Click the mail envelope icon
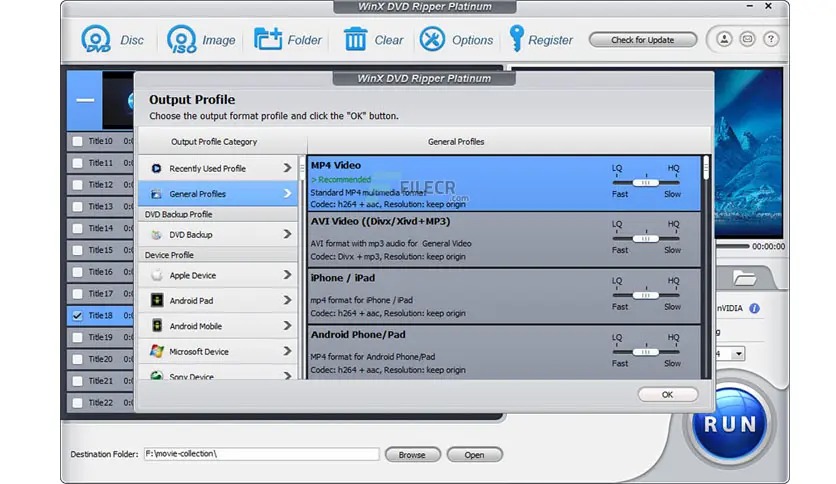836x484 pixels. [x=746, y=40]
